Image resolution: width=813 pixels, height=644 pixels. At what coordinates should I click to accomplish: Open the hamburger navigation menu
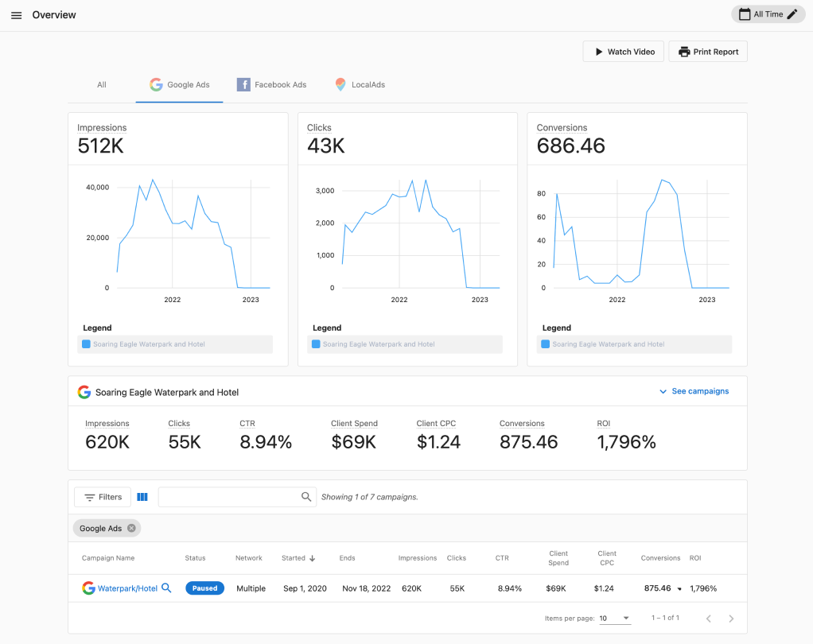tap(17, 14)
